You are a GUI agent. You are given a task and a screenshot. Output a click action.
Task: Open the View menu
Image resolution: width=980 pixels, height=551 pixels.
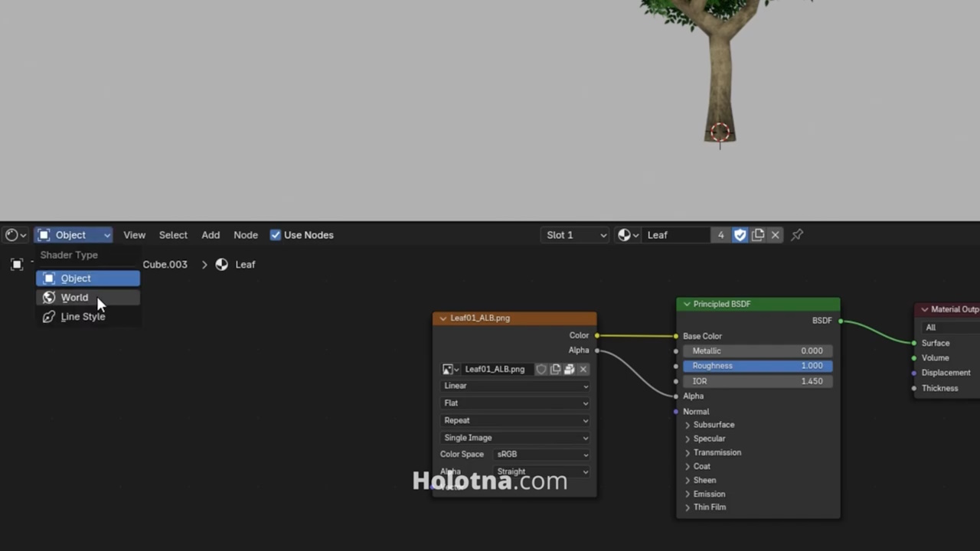coord(134,235)
